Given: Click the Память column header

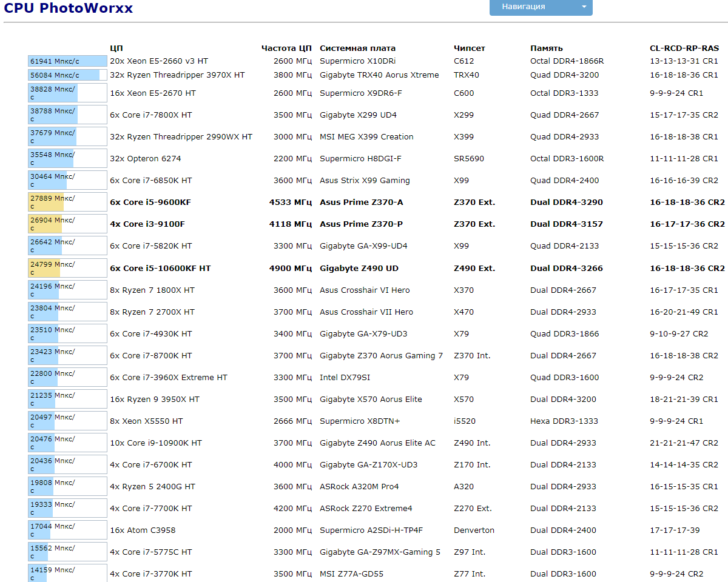Looking at the screenshot, I should (x=546, y=48).
